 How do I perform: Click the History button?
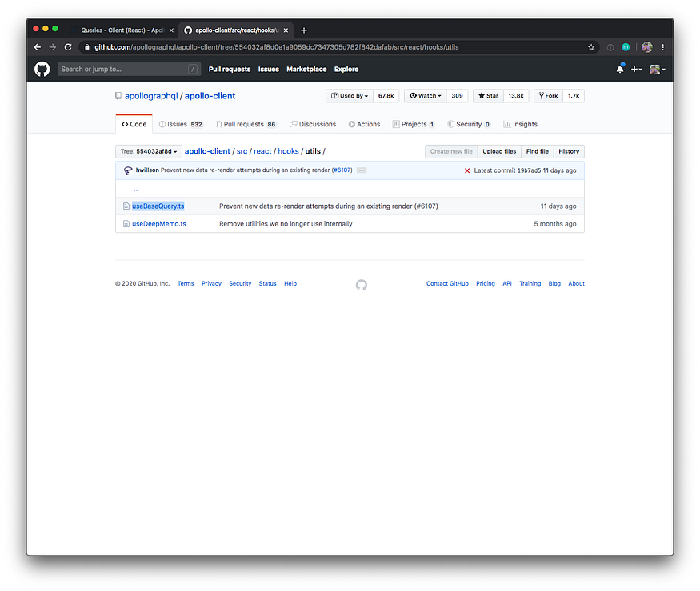(569, 151)
